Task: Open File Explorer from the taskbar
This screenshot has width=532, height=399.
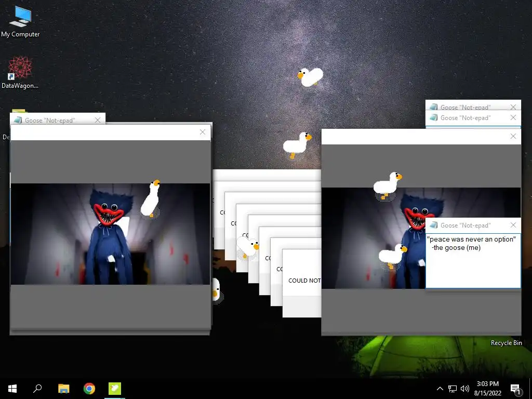Action: coord(63,389)
